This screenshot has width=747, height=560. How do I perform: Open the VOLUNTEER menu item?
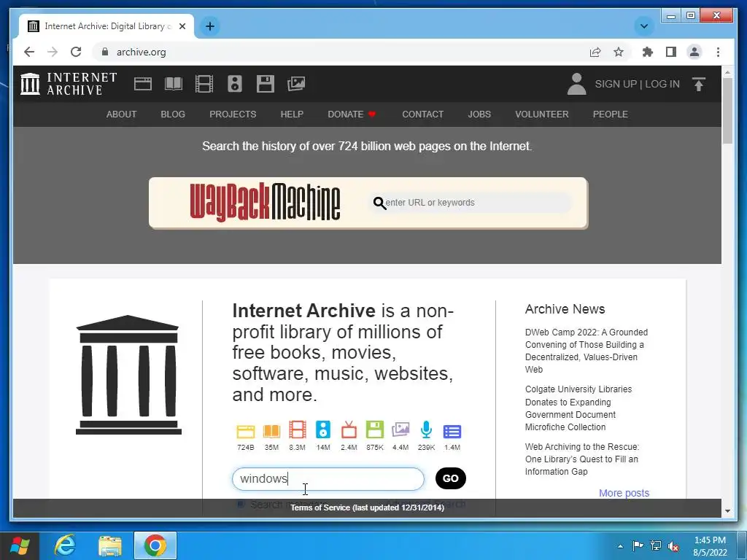(542, 114)
